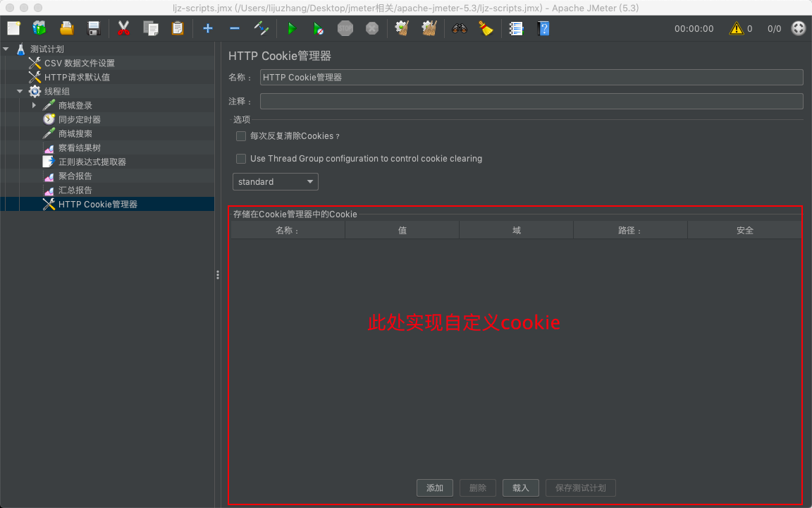This screenshot has height=508, width=812.
Task: Open the Templates icon in toolbar
Action: [39, 28]
